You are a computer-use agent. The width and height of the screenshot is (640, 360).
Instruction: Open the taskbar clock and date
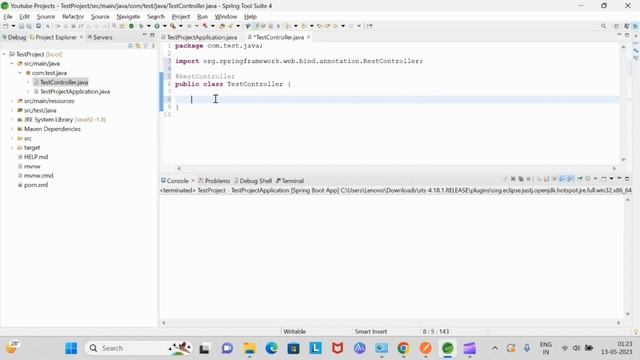click(x=616, y=348)
